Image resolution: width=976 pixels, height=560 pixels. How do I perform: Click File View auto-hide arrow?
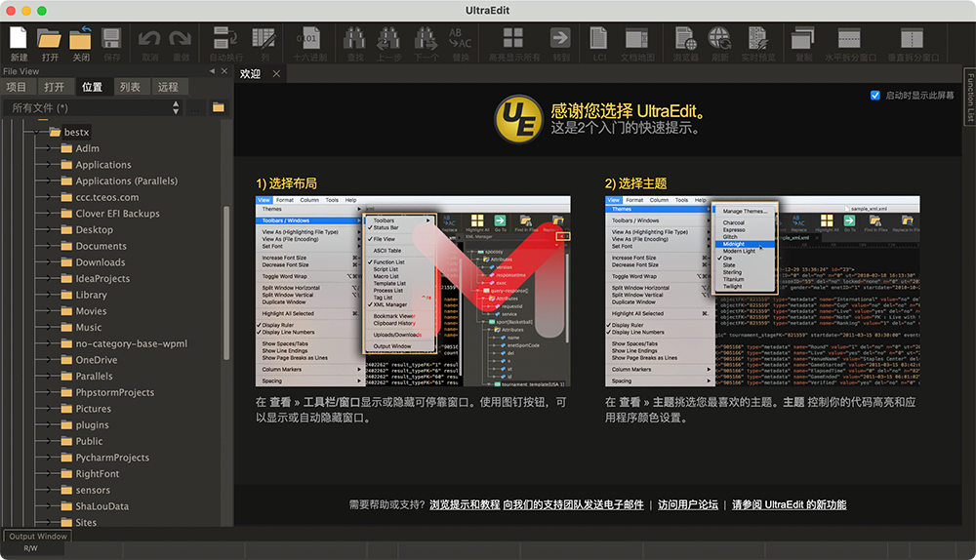click(x=212, y=71)
